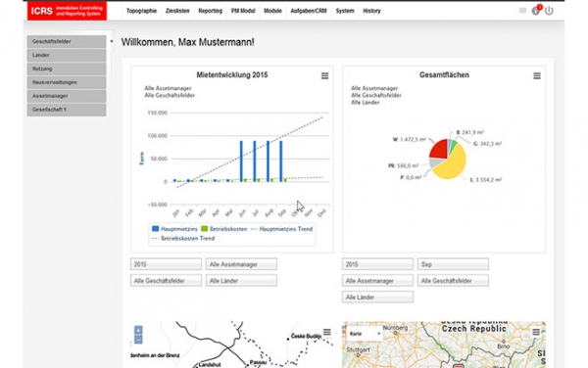Click the blue bar for September
The height and width of the screenshot is (368, 588).
pyautogui.click(x=281, y=161)
